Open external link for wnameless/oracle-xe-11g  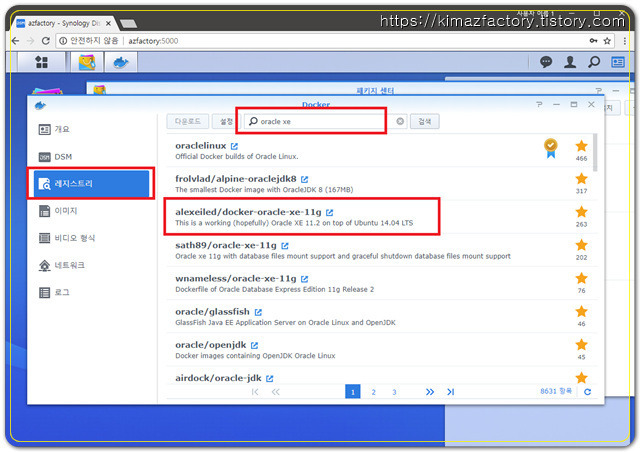(304, 279)
